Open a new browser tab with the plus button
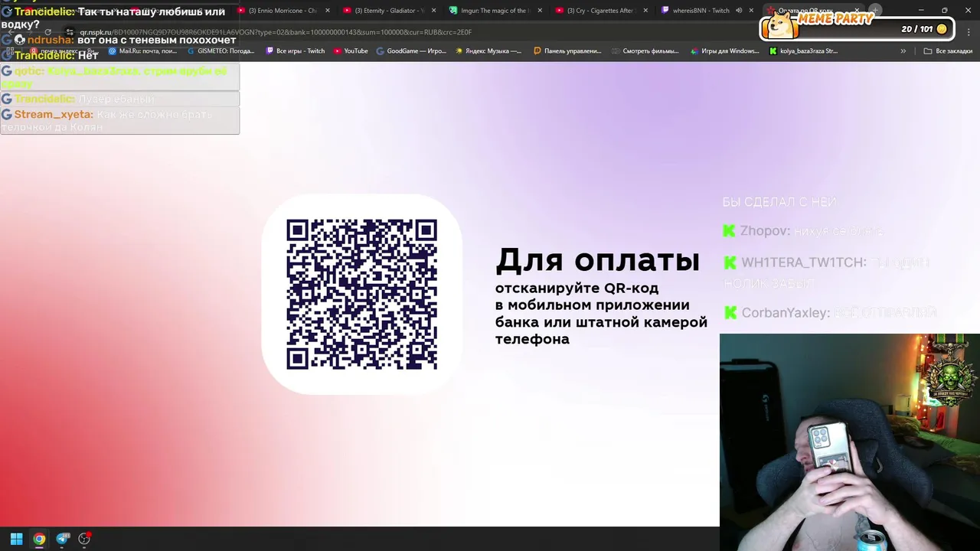Image resolution: width=980 pixels, height=551 pixels. [x=875, y=11]
